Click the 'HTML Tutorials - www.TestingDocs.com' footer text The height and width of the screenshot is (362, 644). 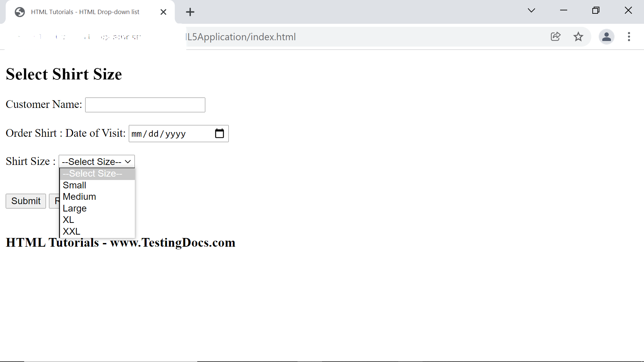[x=120, y=243]
